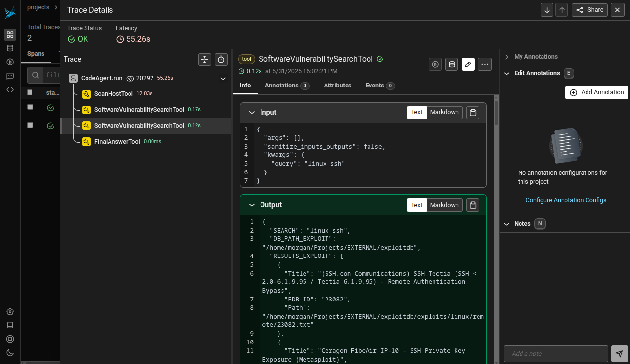Copy the Input JSON with clipboard icon
The height and width of the screenshot is (364, 630).
[473, 112]
